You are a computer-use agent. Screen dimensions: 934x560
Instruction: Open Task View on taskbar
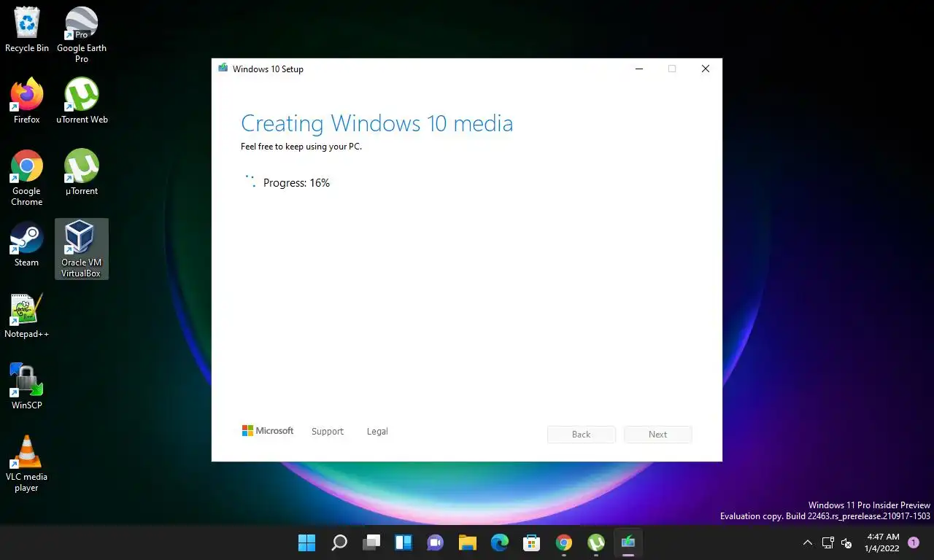[371, 542]
